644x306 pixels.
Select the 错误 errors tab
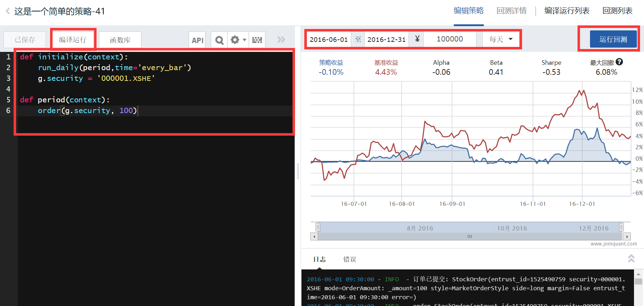(350, 259)
